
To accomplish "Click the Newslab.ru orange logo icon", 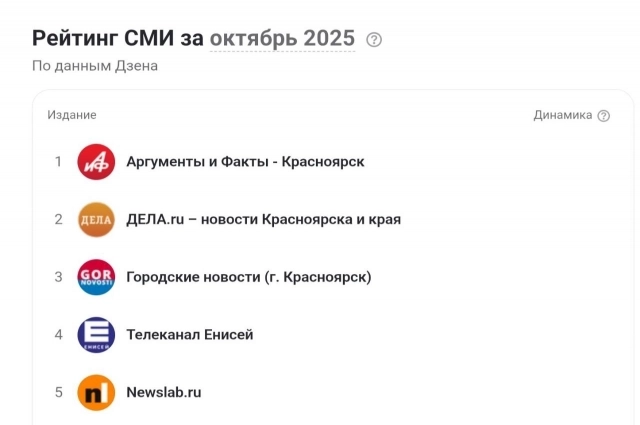I will click(x=96, y=392).
